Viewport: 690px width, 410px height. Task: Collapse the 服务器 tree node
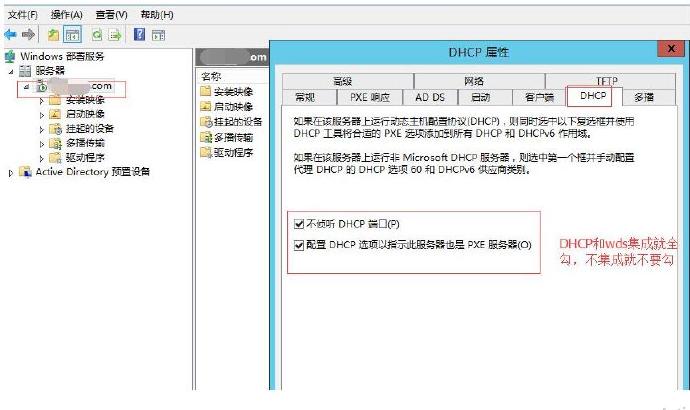11,71
